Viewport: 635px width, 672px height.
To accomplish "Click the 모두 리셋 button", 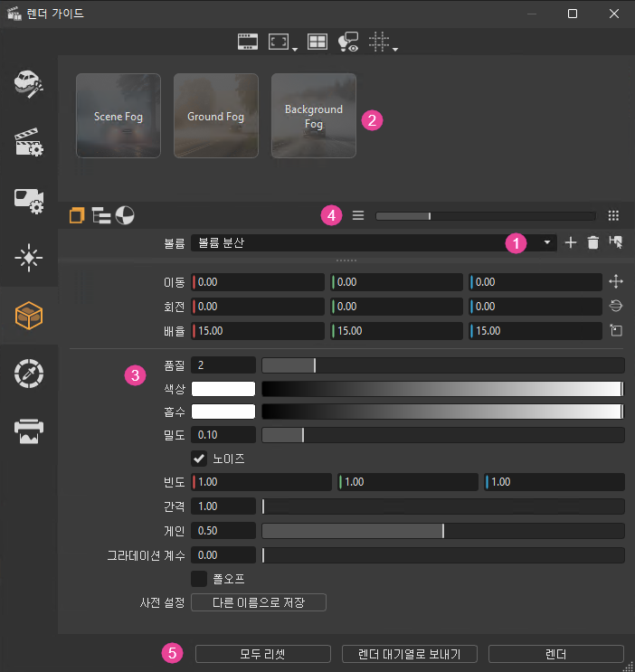I will (263, 654).
